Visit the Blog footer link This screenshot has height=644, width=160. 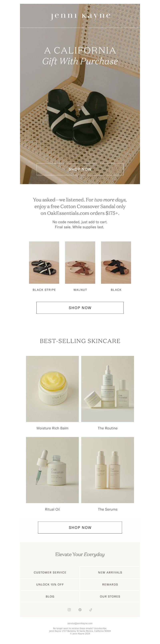tap(50, 597)
